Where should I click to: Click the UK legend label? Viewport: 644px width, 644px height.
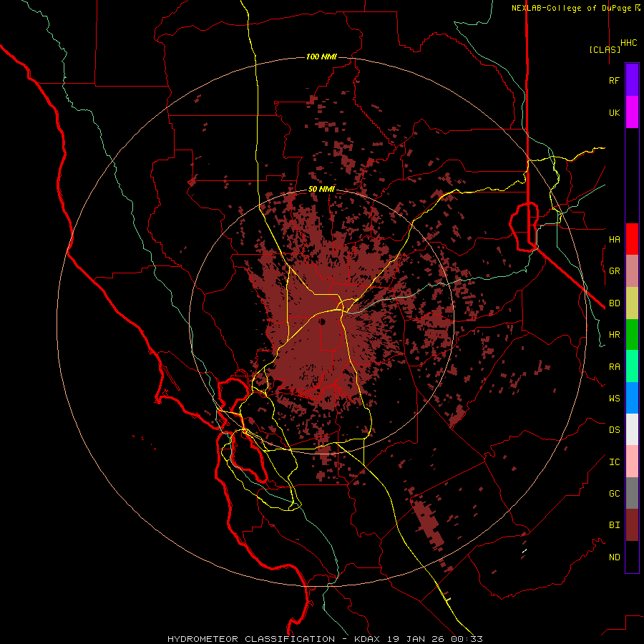click(614, 113)
